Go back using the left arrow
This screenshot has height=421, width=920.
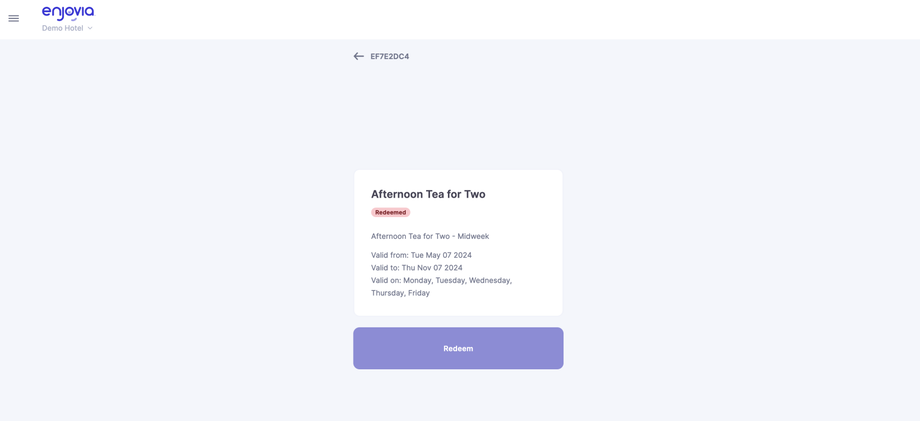(x=358, y=56)
